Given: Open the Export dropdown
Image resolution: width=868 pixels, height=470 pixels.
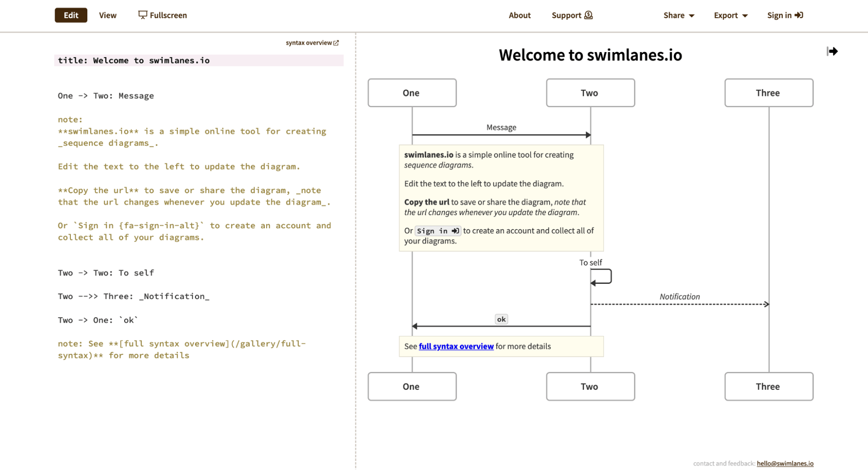Looking at the screenshot, I should point(730,15).
